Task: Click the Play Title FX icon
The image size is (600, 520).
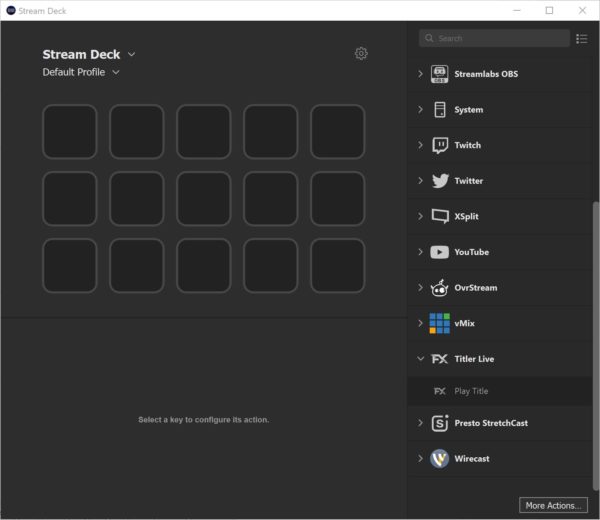Action: point(440,391)
